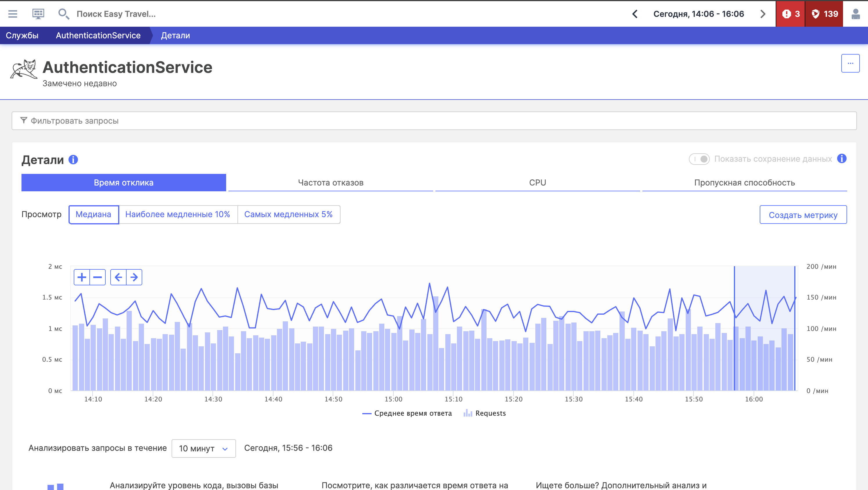
Task: Switch to the Частота отказов tab
Action: click(x=331, y=182)
